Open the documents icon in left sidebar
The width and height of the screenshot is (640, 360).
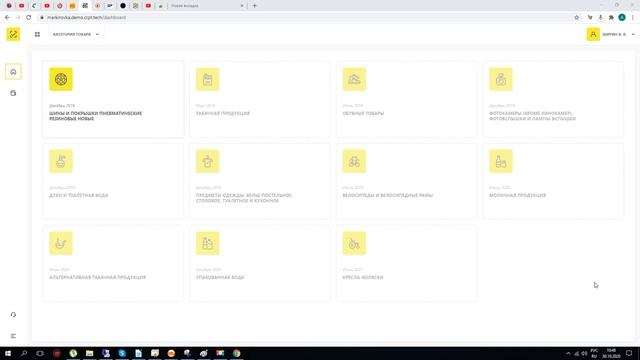[13, 93]
